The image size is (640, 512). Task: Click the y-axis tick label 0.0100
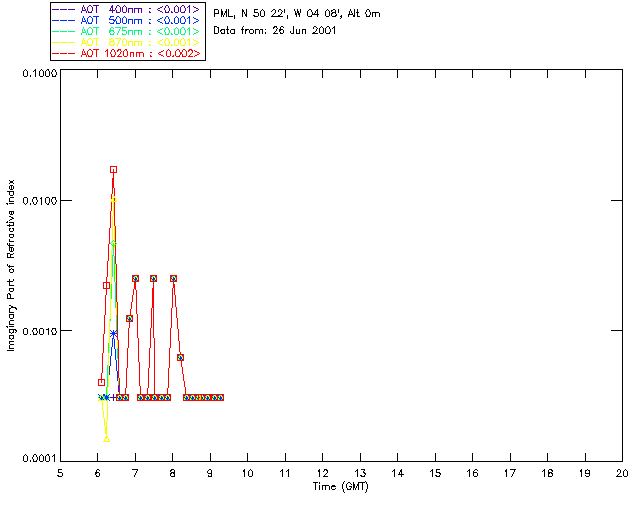[x=40, y=201]
